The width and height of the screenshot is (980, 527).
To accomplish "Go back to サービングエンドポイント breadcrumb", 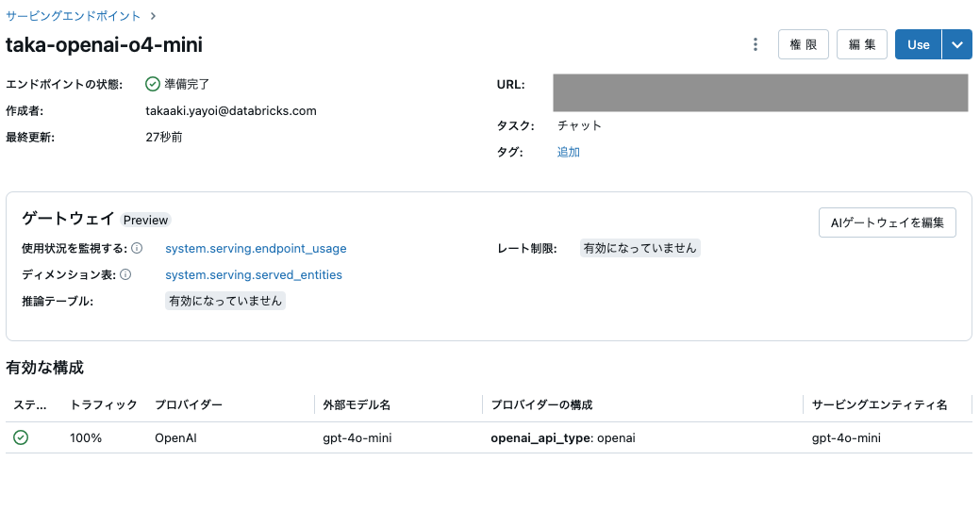I will tap(74, 16).
